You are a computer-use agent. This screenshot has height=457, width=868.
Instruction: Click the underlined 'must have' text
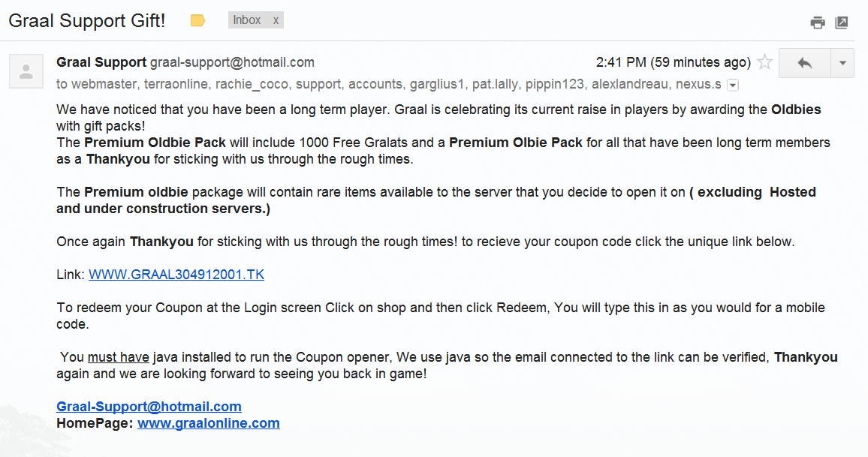click(x=119, y=357)
